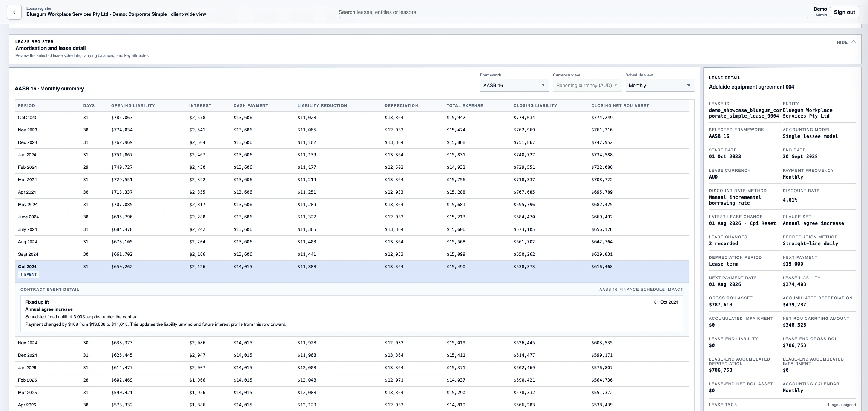
Task: Toggle the 1 EVENT badge on Oct 2024
Action: [x=29, y=275]
